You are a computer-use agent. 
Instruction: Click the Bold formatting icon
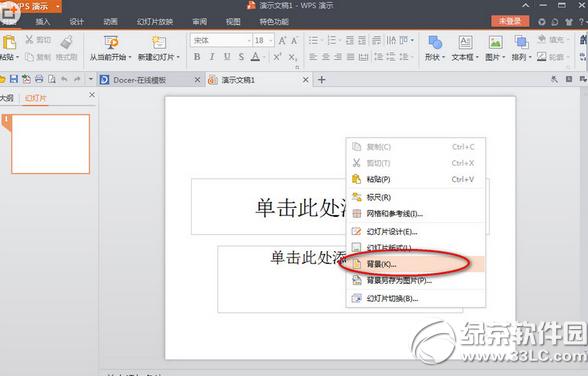pos(197,57)
